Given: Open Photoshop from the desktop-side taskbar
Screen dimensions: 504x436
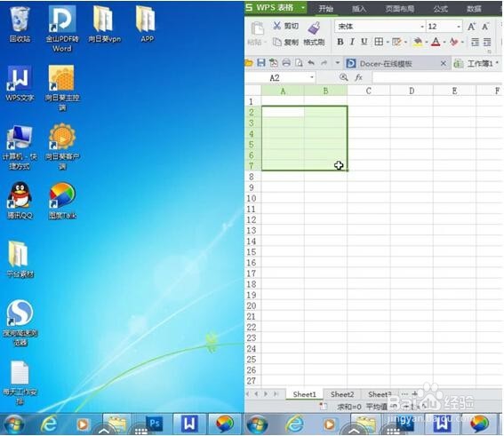Looking at the screenshot, I should tap(154, 424).
